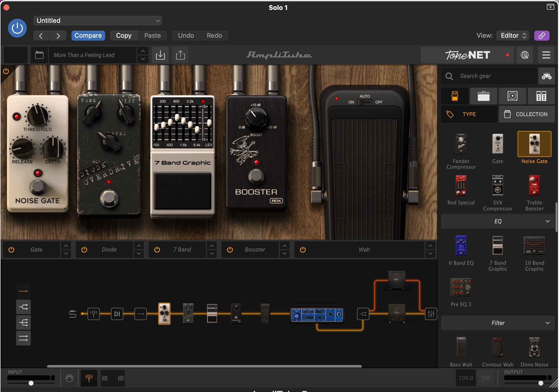Toggle the stomp section power icon in the top-left corner
The height and width of the screenshot is (392, 559).
(6, 71)
